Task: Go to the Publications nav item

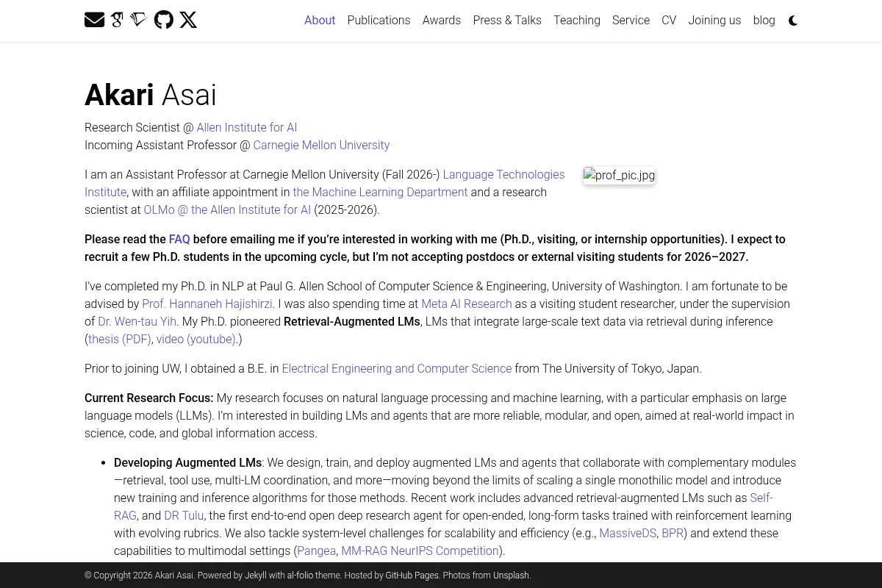Action: tap(379, 21)
